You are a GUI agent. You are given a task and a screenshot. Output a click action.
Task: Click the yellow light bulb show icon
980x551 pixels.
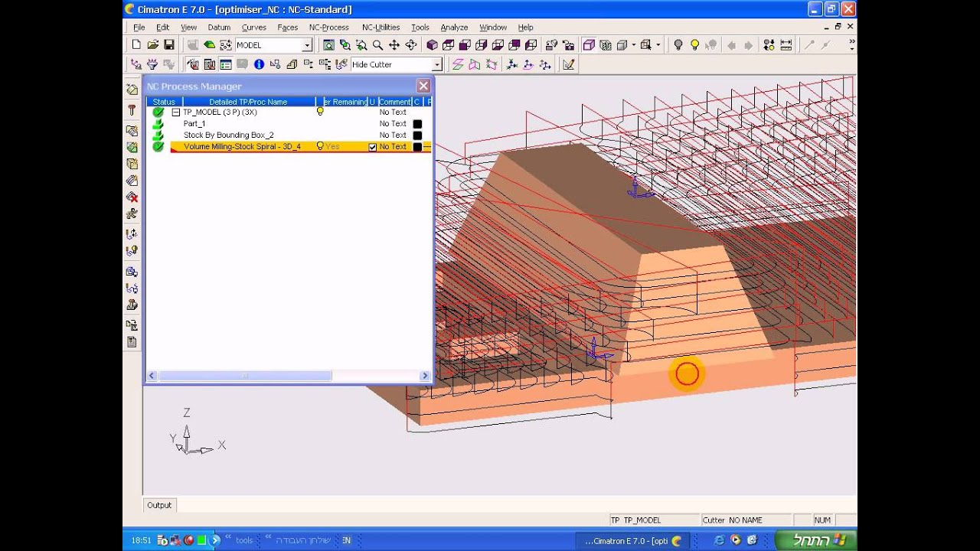pos(694,45)
